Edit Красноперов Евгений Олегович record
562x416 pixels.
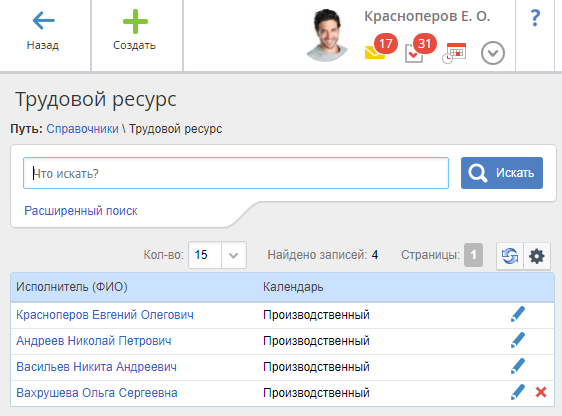[x=518, y=314]
